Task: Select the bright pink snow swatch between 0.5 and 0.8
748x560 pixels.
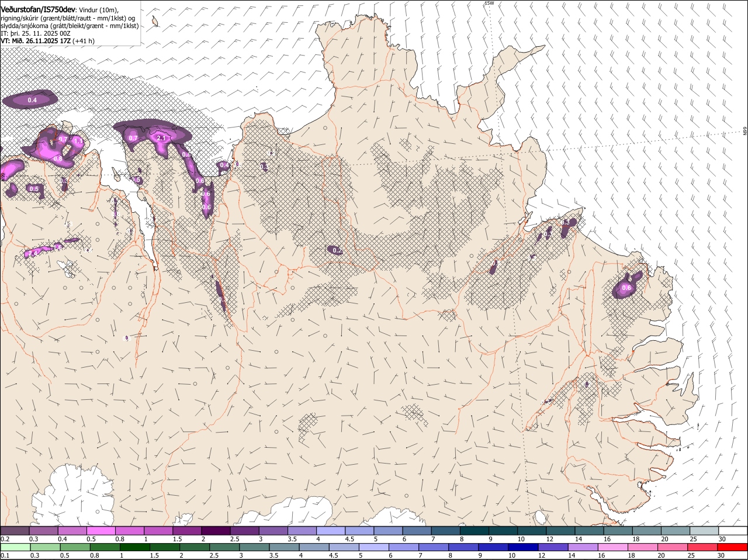Action: [x=102, y=531]
